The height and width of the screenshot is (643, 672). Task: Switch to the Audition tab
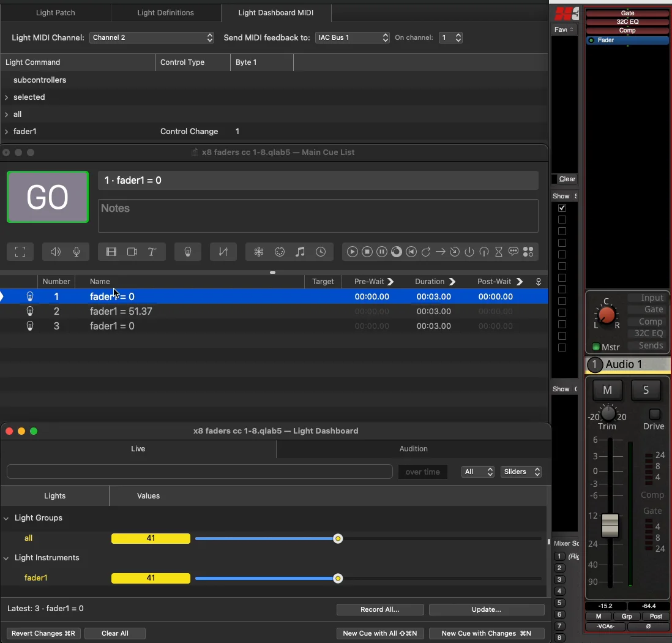click(x=413, y=449)
